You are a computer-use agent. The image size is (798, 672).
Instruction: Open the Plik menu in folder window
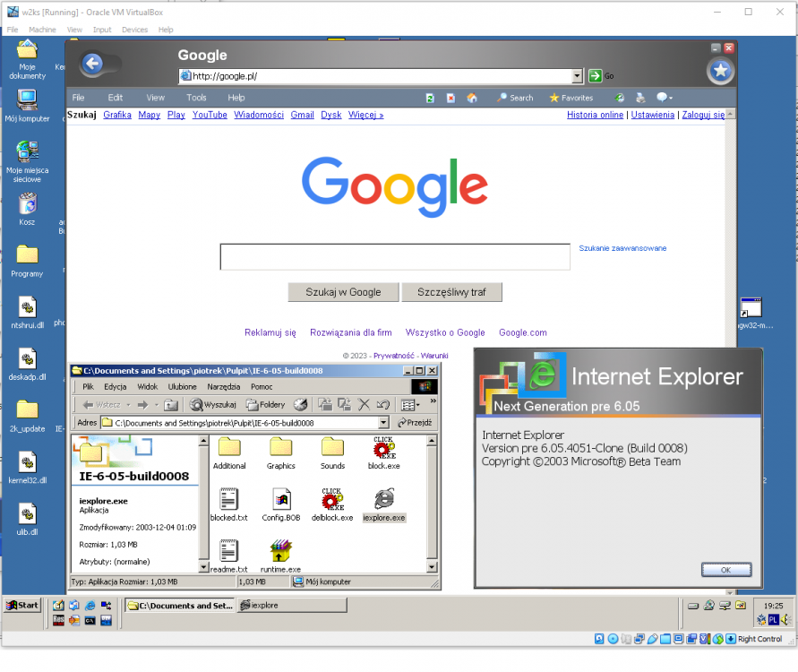click(x=88, y=387)
